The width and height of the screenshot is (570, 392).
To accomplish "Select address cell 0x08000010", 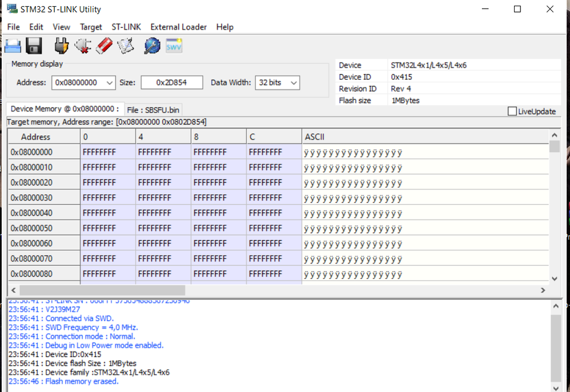I will click(x=44, y=167).
